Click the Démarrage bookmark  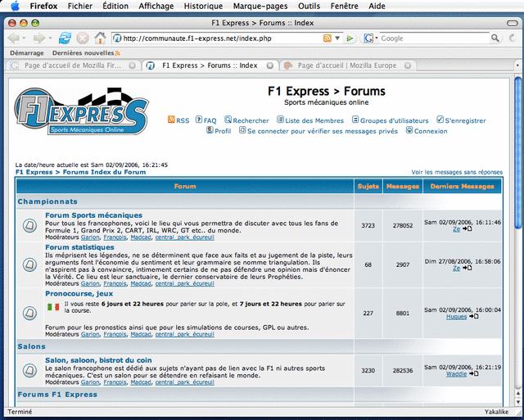point(27,52)
